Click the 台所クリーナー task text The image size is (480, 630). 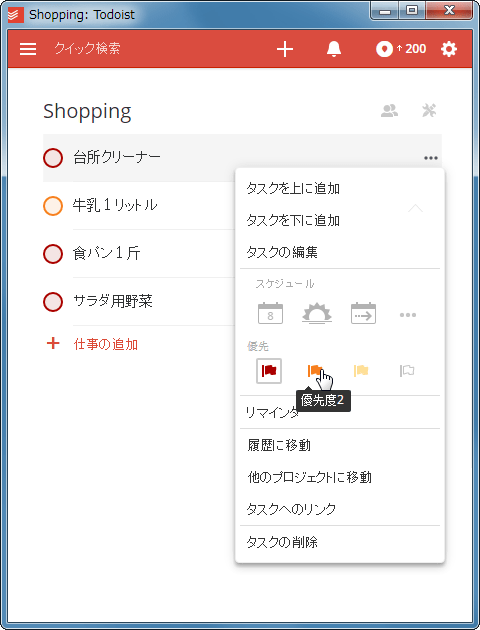click(x=117, y=157)
